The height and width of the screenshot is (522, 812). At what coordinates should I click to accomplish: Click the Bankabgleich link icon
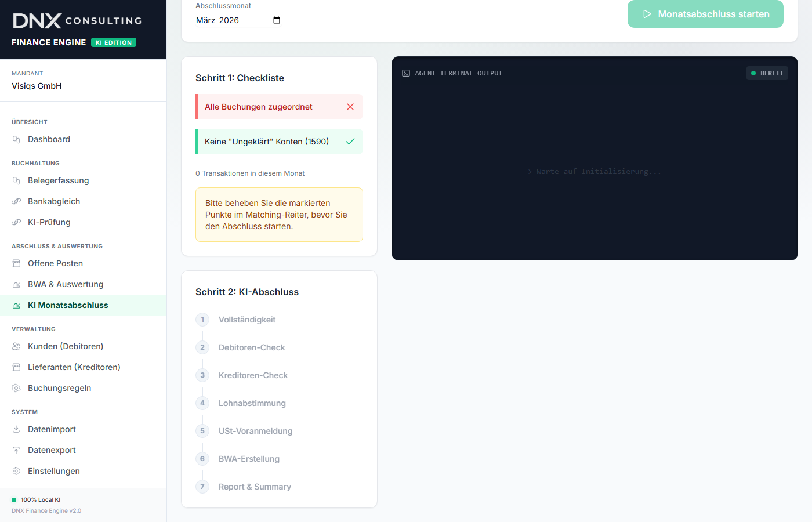pyautogui.click(x=16, y=202)
